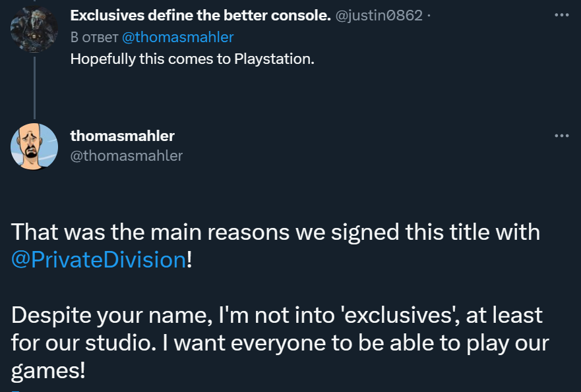Screen dimensions: 581x392
Task: Open the "Exclusives define the better console." profile name
Action: pos(200,16)
